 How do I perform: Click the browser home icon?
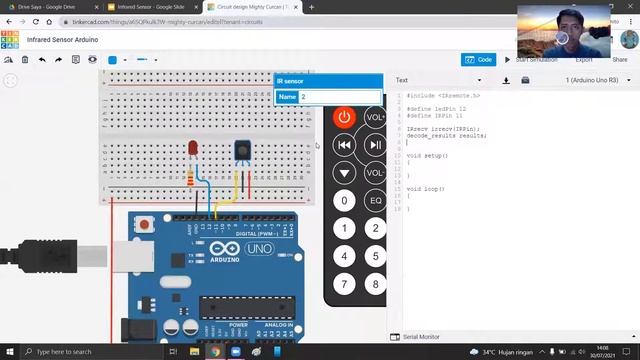click(x=49, y=22)
